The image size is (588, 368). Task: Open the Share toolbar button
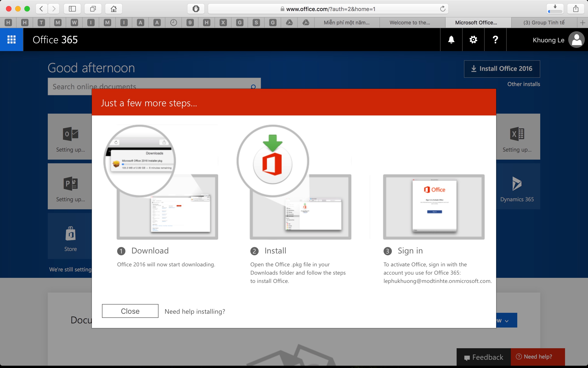[576, 9]
